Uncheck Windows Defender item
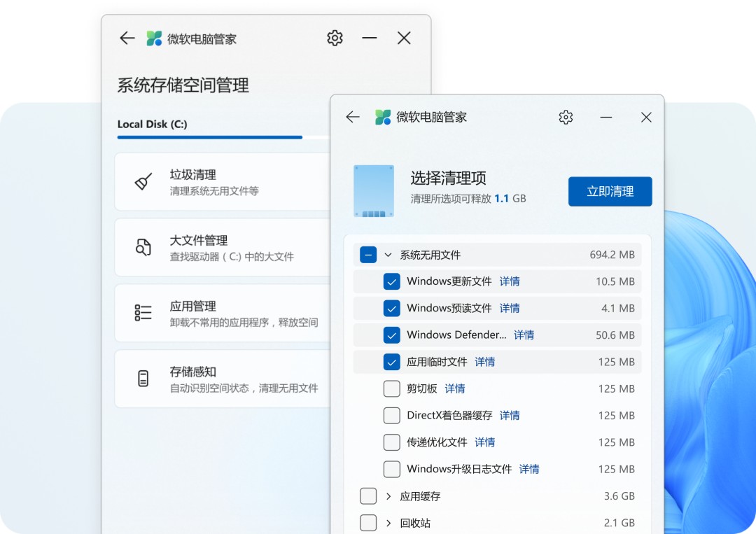Viewport: 756px width, 534px height. click(391, 335)
